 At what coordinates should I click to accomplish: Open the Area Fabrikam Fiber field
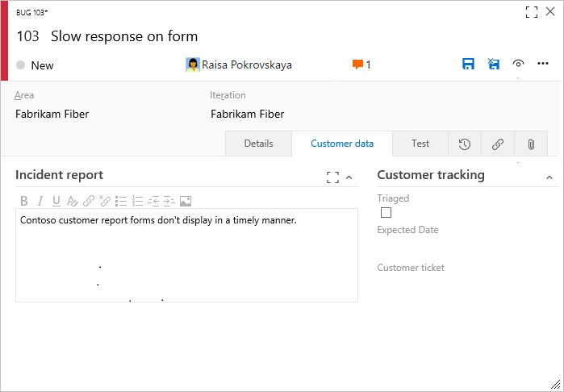pyautogui.click(x=52, y=114)
